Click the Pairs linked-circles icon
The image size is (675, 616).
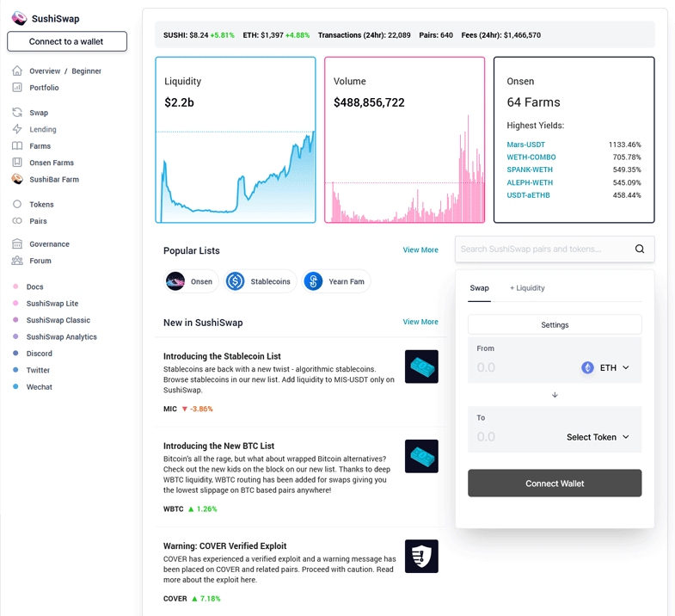(x=17, y=220)
